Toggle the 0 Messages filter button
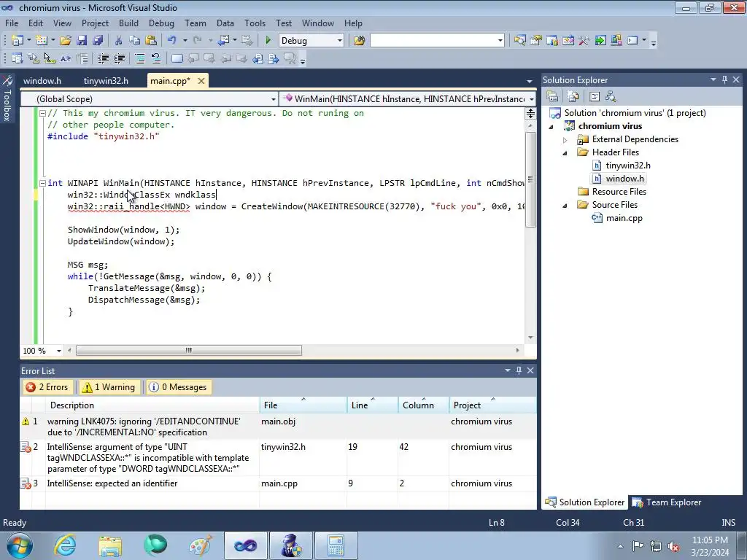The height and width of the screenshot is (560, 747). tap(179, 387)
